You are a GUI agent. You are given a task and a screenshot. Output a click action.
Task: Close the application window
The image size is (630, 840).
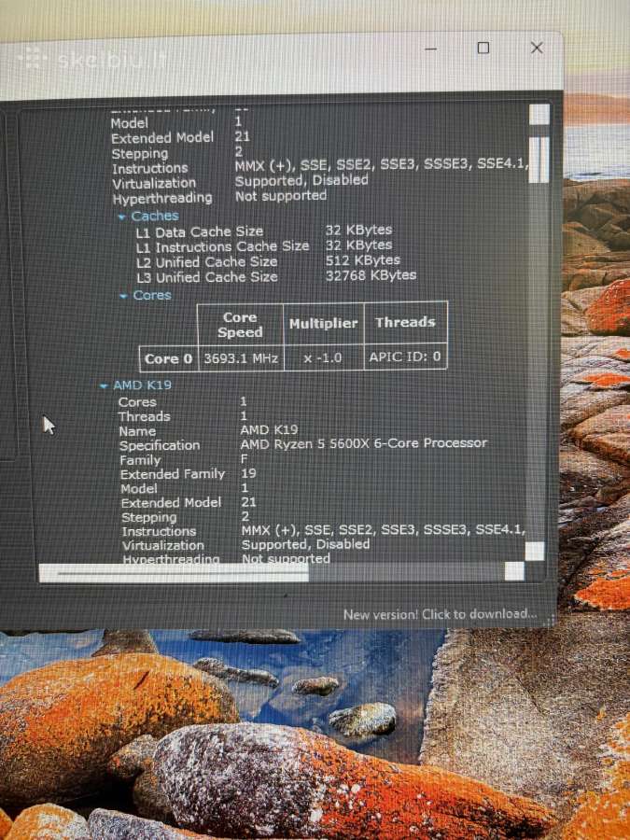point(537,49)
